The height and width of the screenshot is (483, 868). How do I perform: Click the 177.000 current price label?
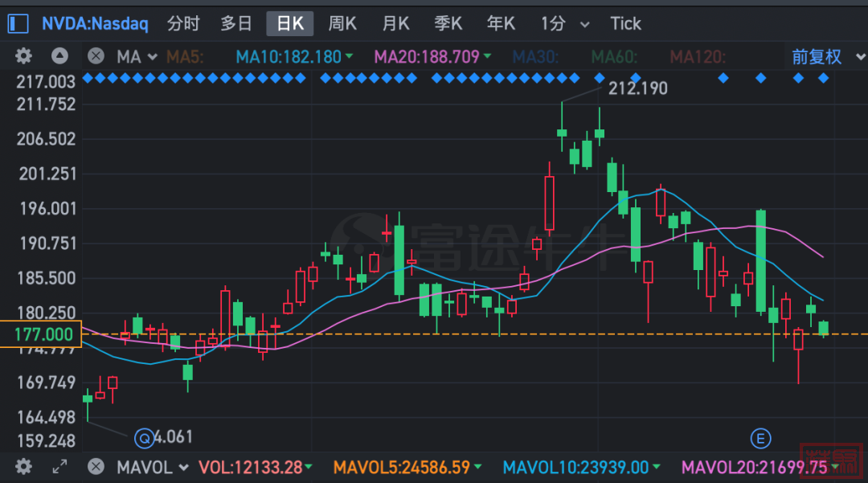42,334
